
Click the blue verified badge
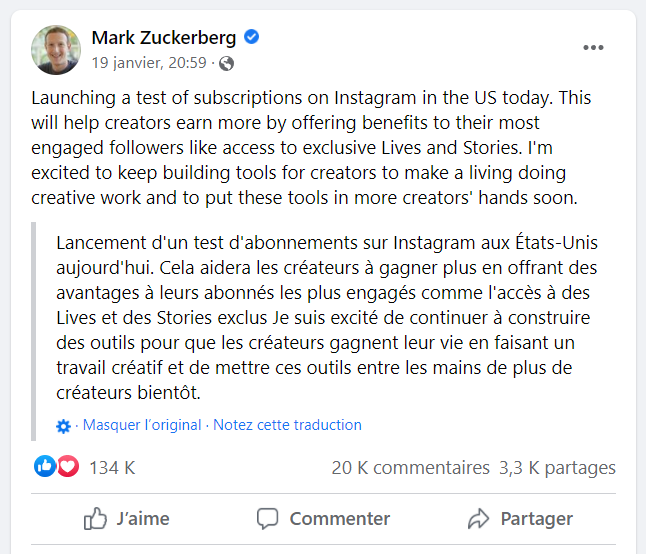coord(252,38)
